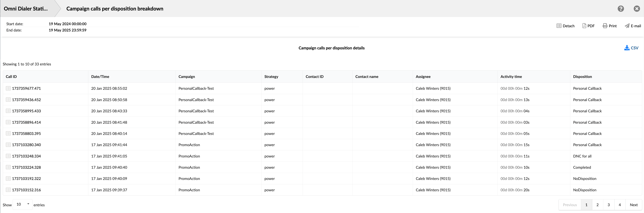Screen dimensions: 644x213
Task: Sort the table by Disposition column
Action: [583, 76]
